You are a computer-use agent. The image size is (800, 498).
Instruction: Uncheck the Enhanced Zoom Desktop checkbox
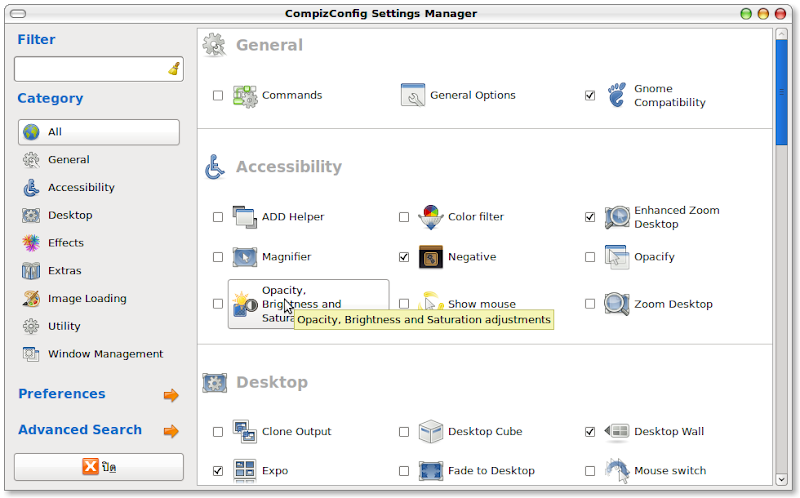[x=590, y=217]
